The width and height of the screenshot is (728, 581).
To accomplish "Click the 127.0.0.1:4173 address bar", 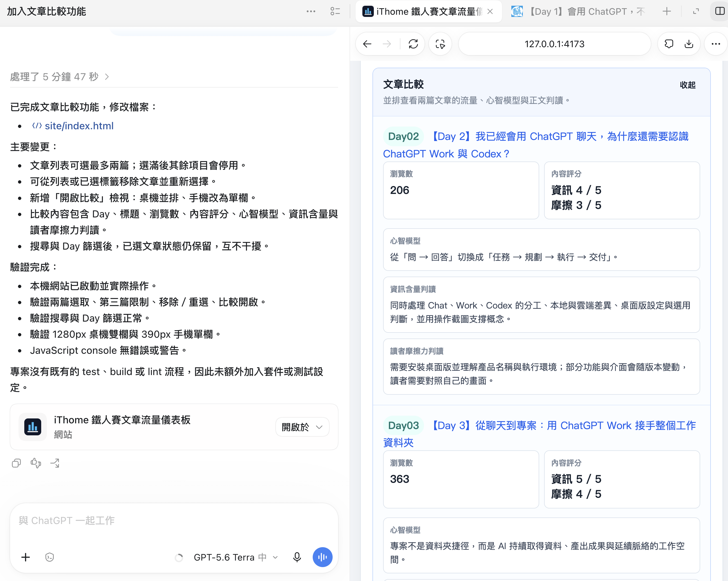I will (554, 44).
